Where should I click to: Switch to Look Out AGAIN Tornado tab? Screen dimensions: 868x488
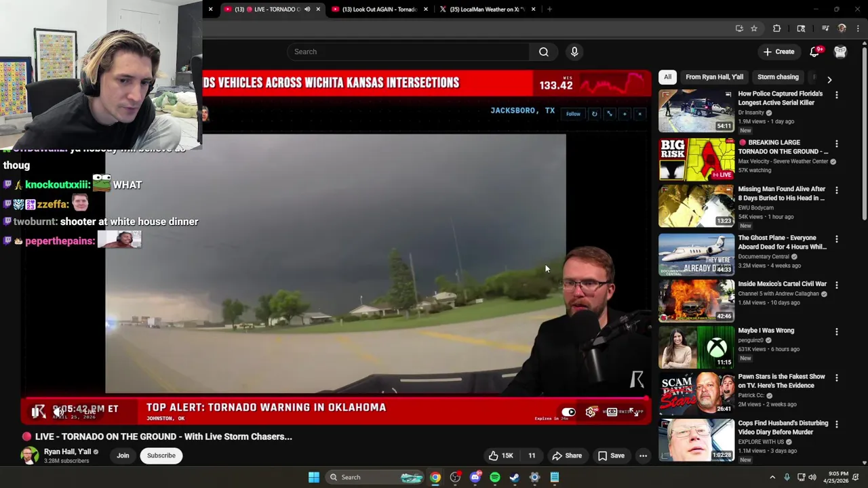(x=380, y=9)
